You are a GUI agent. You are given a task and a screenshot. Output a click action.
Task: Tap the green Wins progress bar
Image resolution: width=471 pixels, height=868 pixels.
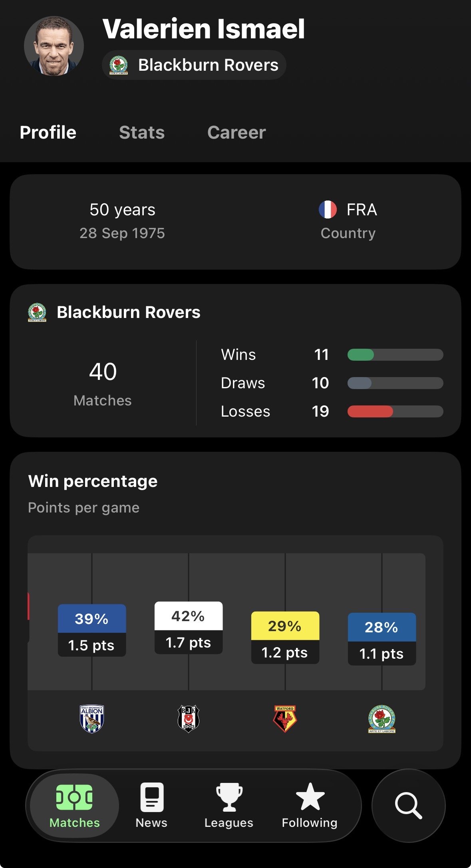[361, 355]
